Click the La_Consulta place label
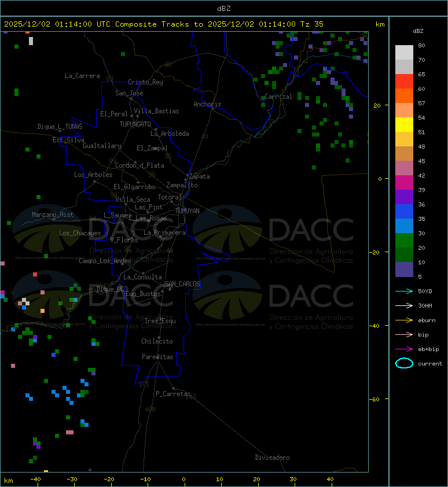 [x=142, y=277]
